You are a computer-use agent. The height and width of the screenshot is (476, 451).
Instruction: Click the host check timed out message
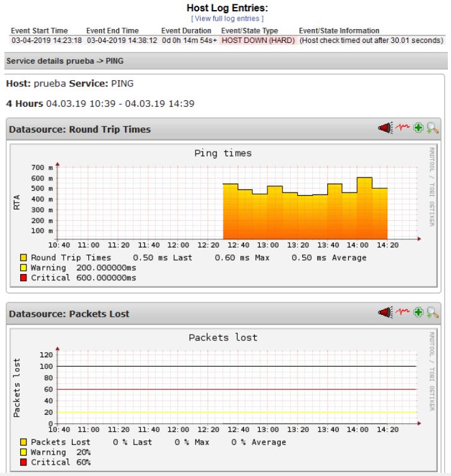[x=371, y=40]
